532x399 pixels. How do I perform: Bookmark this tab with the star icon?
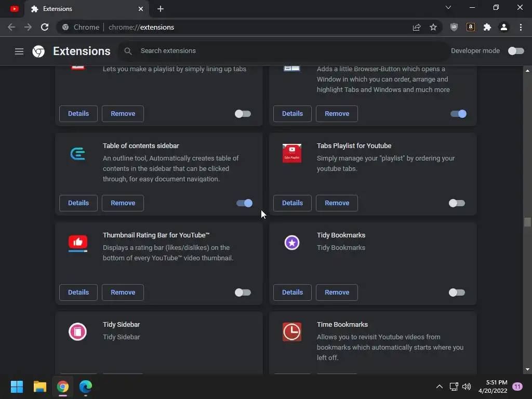coord(433,27)
